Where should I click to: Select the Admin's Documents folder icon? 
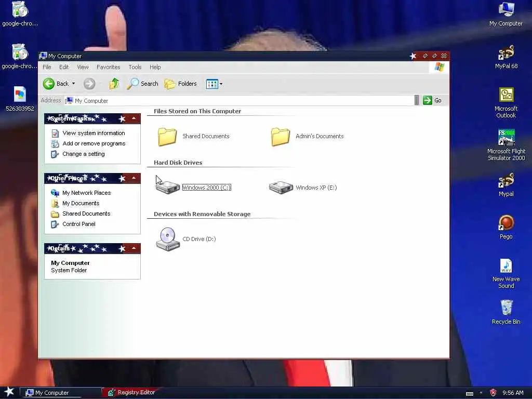coord(280,137)
